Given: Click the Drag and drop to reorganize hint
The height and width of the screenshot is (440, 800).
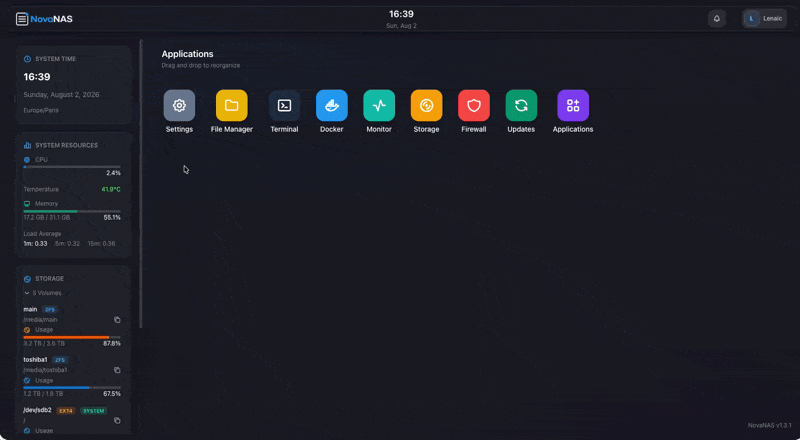Looking at the screenshot, I should 201,66.
